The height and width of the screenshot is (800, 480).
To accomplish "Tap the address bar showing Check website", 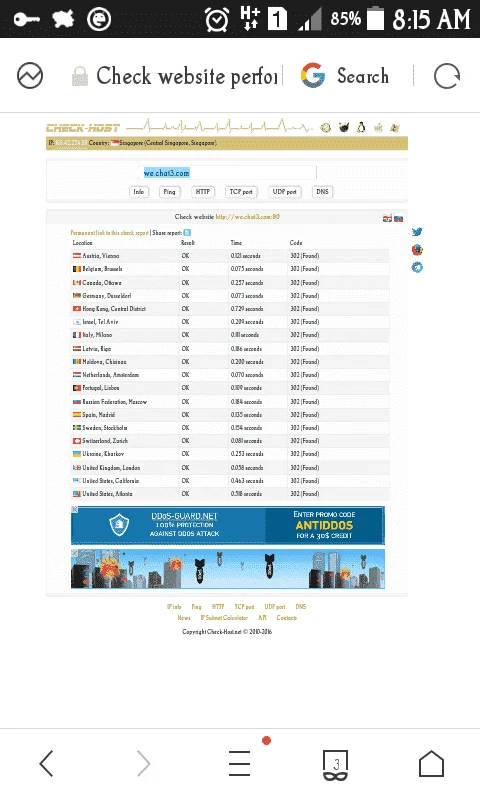I will tap(175, 76).
